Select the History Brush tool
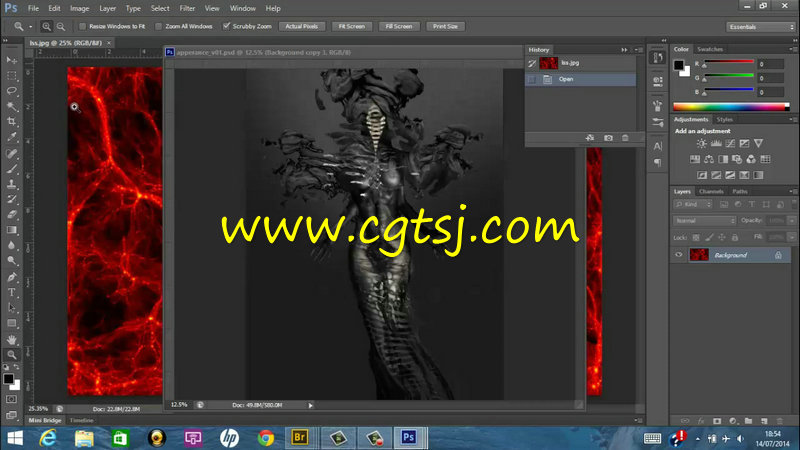 [12, 199]
